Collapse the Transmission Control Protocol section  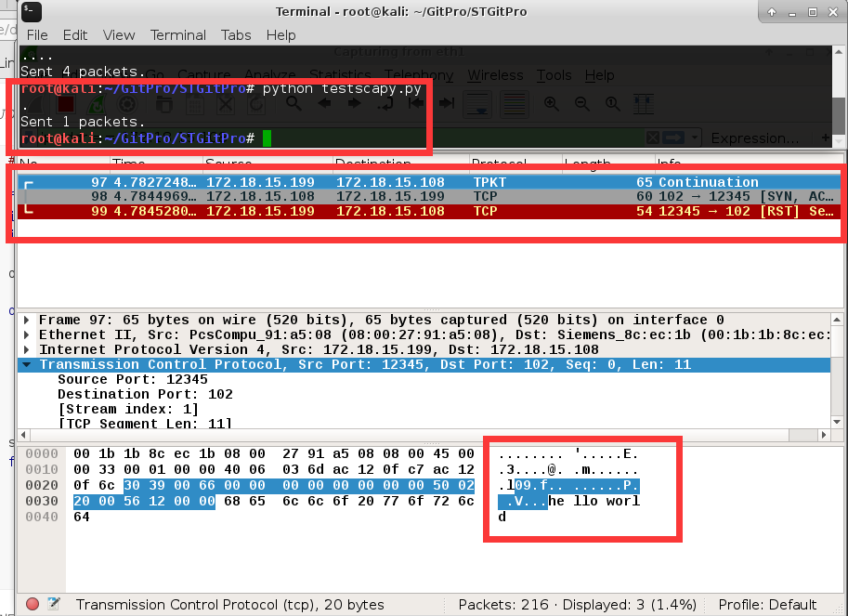[x=27, y=365]
